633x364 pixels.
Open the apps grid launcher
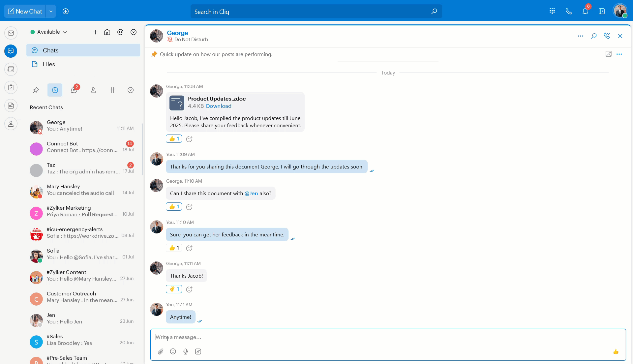tap(552, 12)
